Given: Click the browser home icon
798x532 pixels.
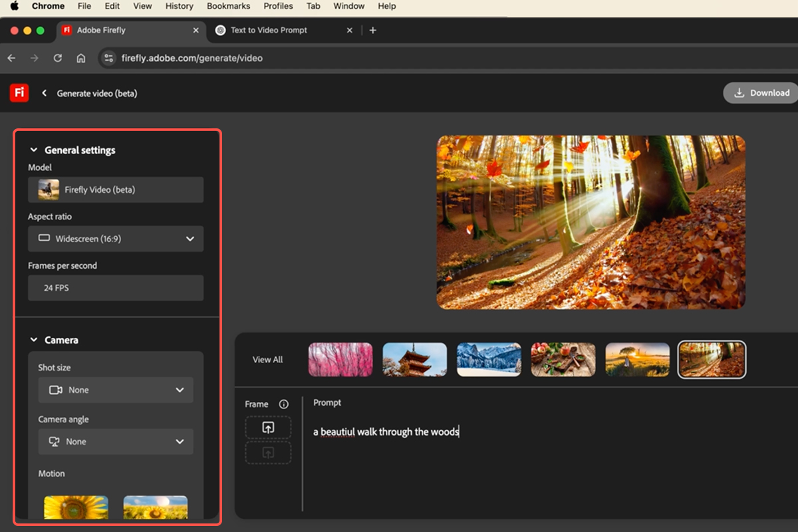Looking at the screenshot, I should 81,58.
